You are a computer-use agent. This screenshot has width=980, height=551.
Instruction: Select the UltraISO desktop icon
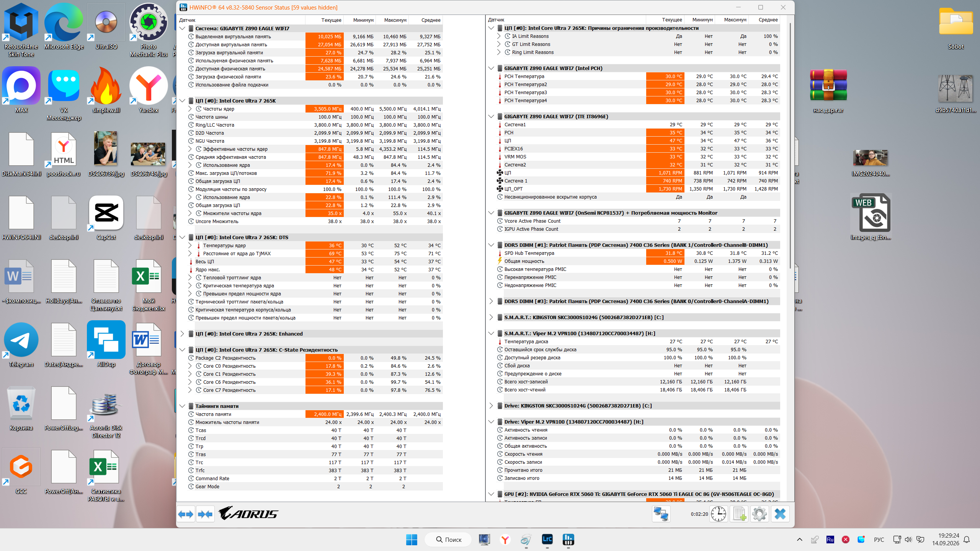(x=106, y=26)
